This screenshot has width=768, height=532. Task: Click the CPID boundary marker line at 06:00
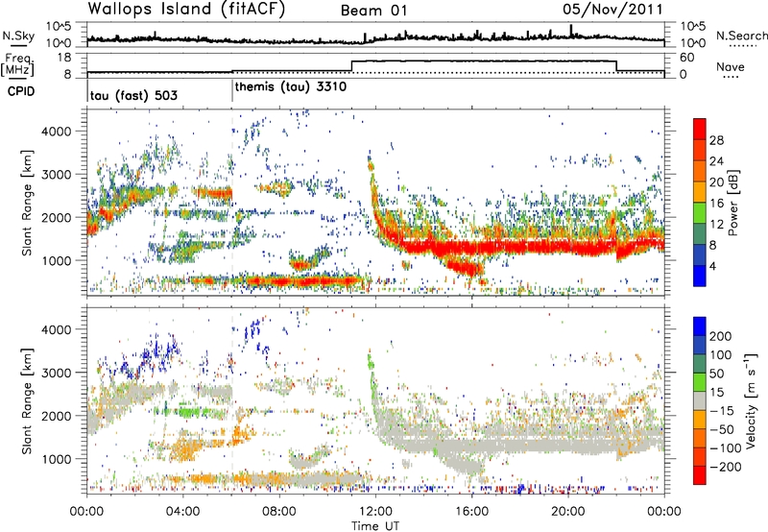click(232, 89)
